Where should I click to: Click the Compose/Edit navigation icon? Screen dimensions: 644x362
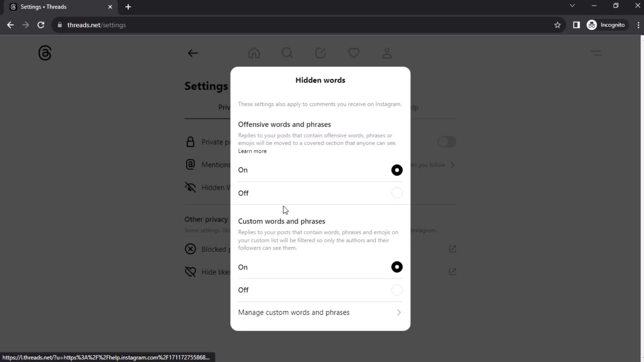pos(321,53)
